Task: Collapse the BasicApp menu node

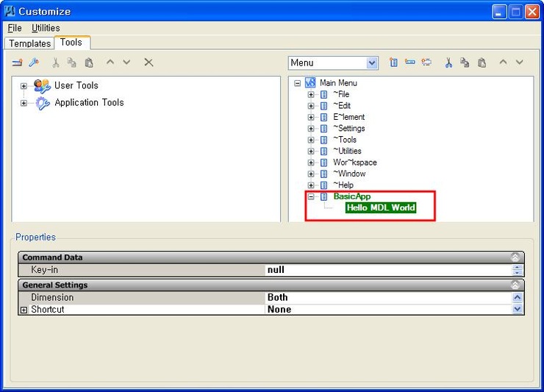Action: (x=311, y=197)
